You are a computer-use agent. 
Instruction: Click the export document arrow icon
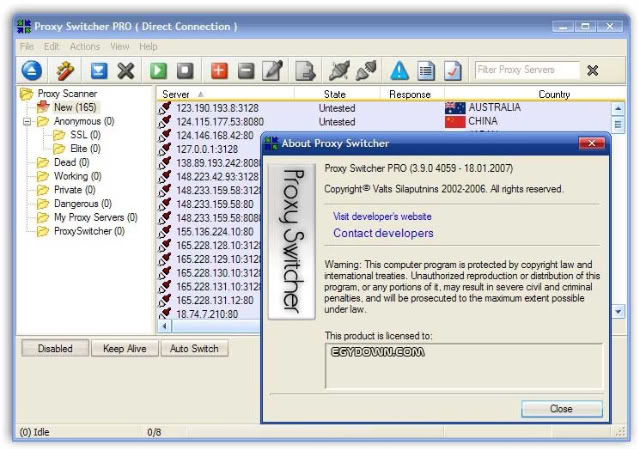click(305, 70)
